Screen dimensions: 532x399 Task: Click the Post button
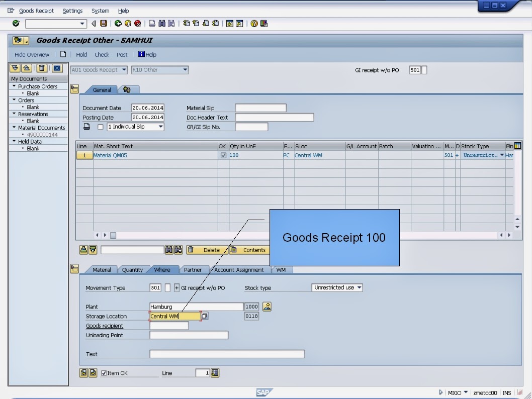click(x=122, y=54)
